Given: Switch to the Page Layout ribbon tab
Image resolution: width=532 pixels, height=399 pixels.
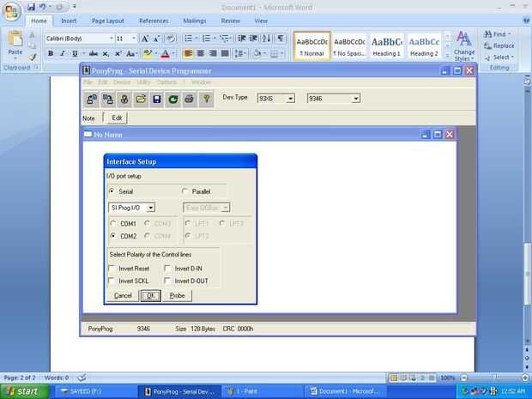Looking at the screenshot, I should pyautogui.click(x=108, y=21).
